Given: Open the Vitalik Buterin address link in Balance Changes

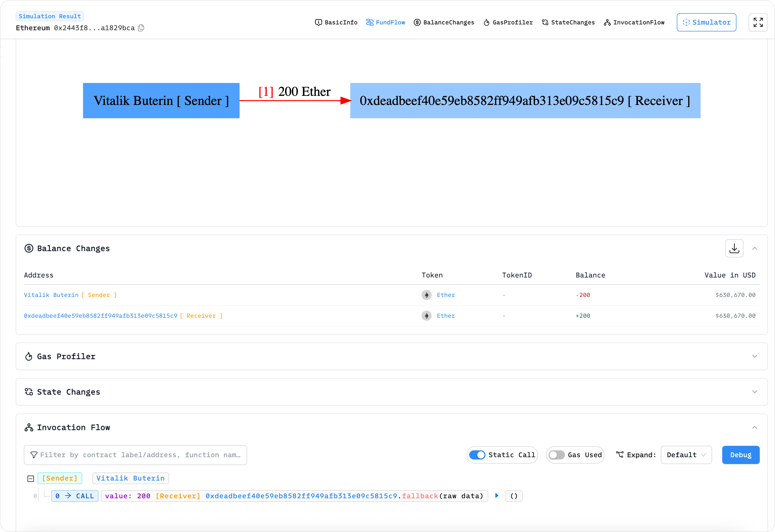Looking at the screenshot, I should tap(51, 295).
